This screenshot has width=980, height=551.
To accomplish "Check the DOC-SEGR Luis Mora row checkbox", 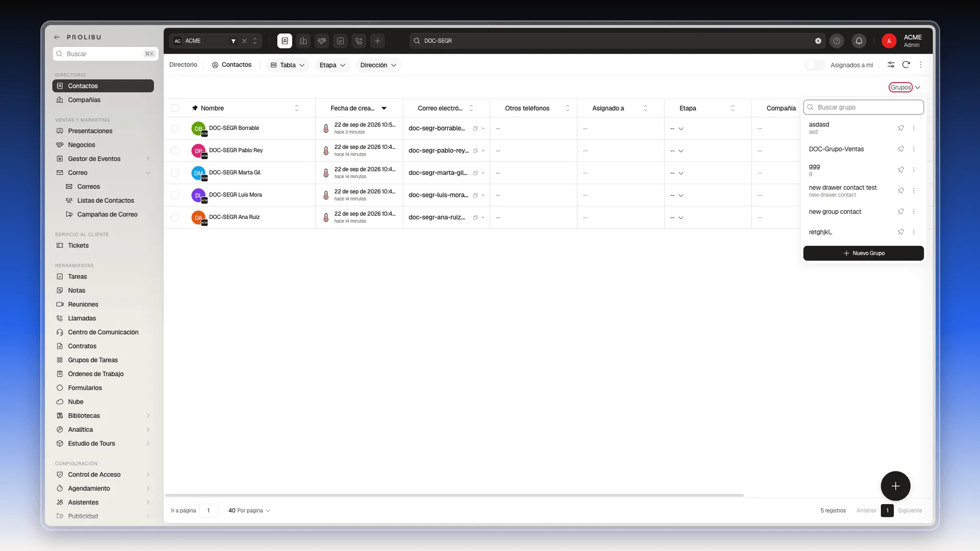I will [x=175, y=195].
